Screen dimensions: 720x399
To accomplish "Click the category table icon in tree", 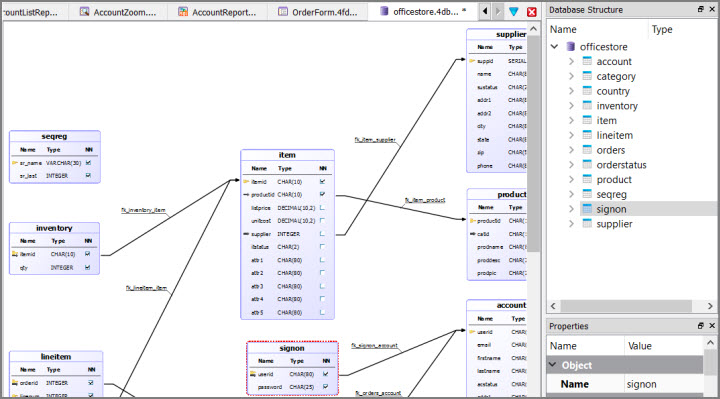I will [x=587, y=75].
